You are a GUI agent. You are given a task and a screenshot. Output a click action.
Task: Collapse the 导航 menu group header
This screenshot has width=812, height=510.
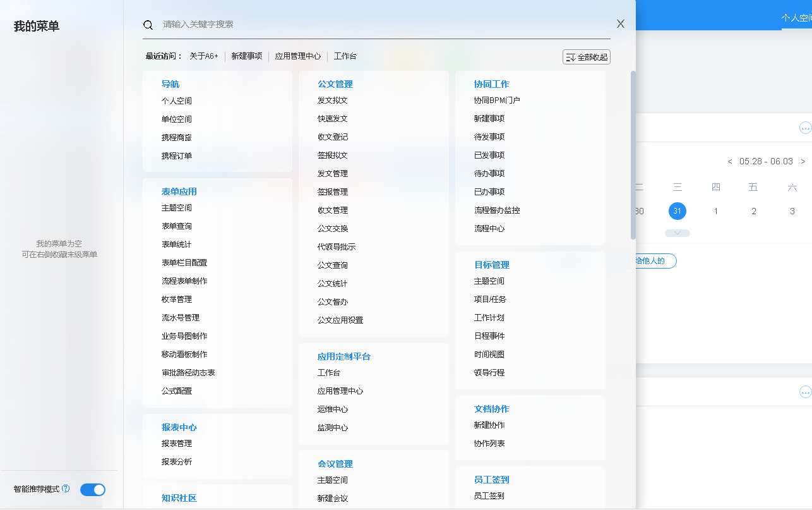170,84
